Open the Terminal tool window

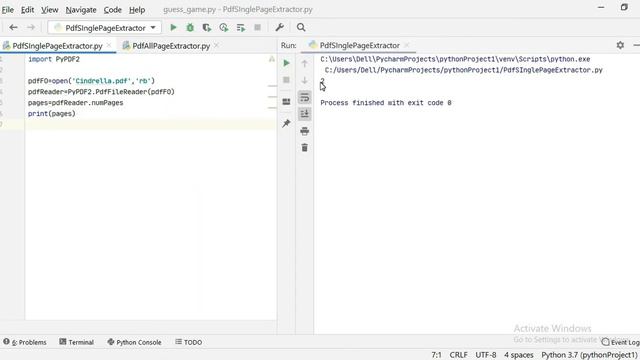point(76,342)
